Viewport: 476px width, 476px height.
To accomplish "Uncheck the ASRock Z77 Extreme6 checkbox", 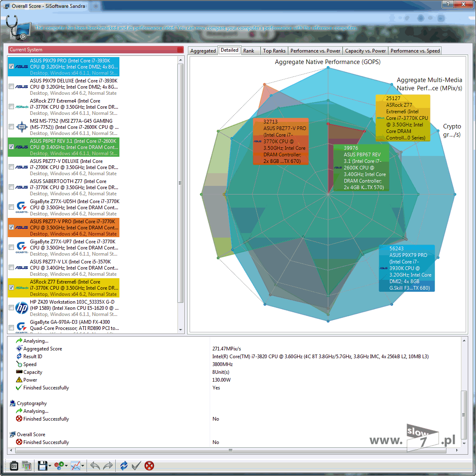I will pyautogui.click(x=11, y=288).
